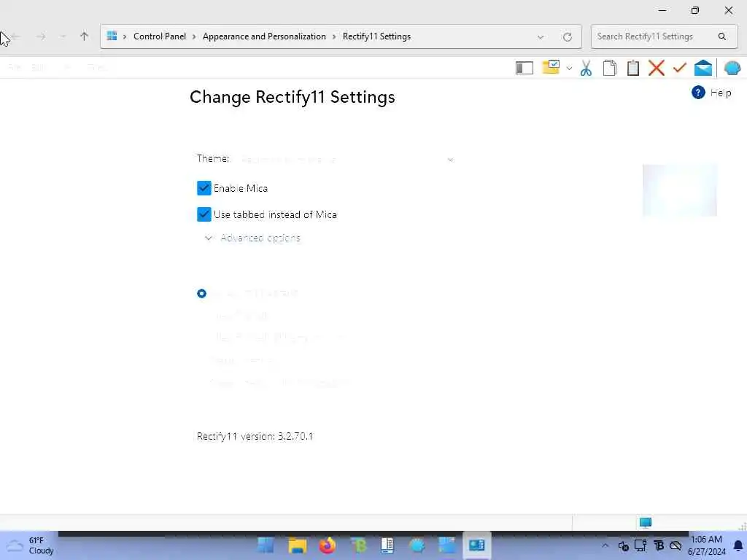
Task: Uncheck Use tabbed instead of Mica
Action: click(x=204, y=214)
